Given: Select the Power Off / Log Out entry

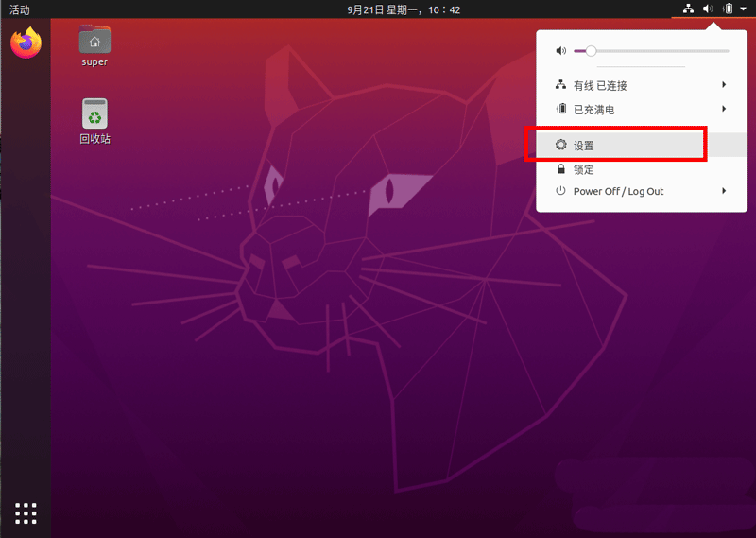Looking at the screenshot, I should pos(618,191).
